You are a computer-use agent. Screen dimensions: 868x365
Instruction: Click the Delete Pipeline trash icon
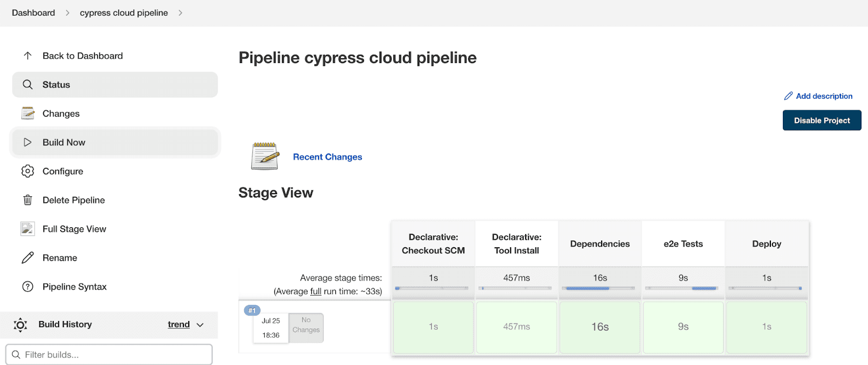[28, 200]
